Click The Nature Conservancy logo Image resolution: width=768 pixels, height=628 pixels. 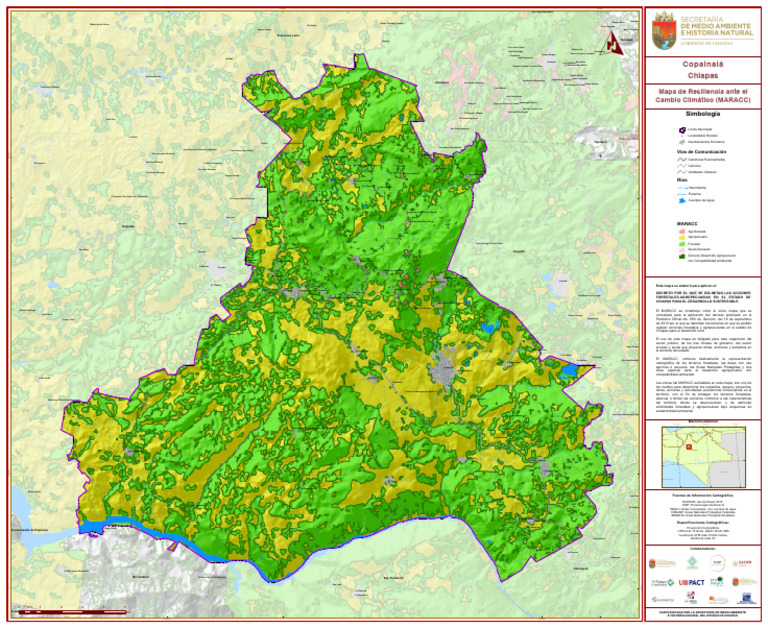pyautogui.click(x=662, y=582)
